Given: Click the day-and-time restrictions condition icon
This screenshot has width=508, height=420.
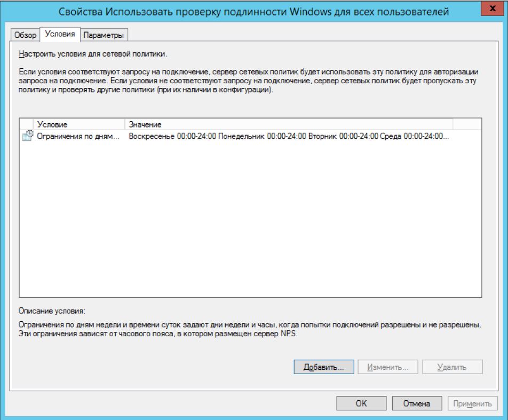Looking at the screenshot, I should (x=27, y=136).
